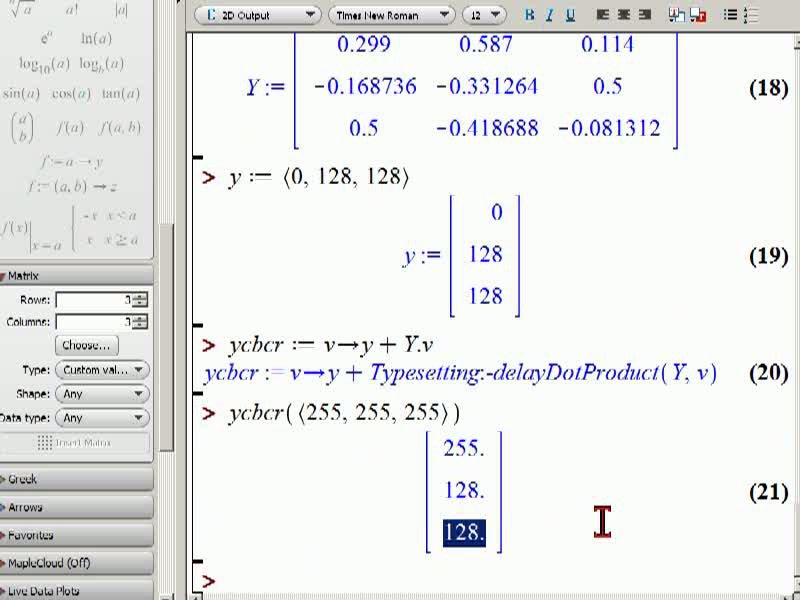Apply bulleted list formatting
The height and width of the screenshot is (600, 800).
point(730,15)
